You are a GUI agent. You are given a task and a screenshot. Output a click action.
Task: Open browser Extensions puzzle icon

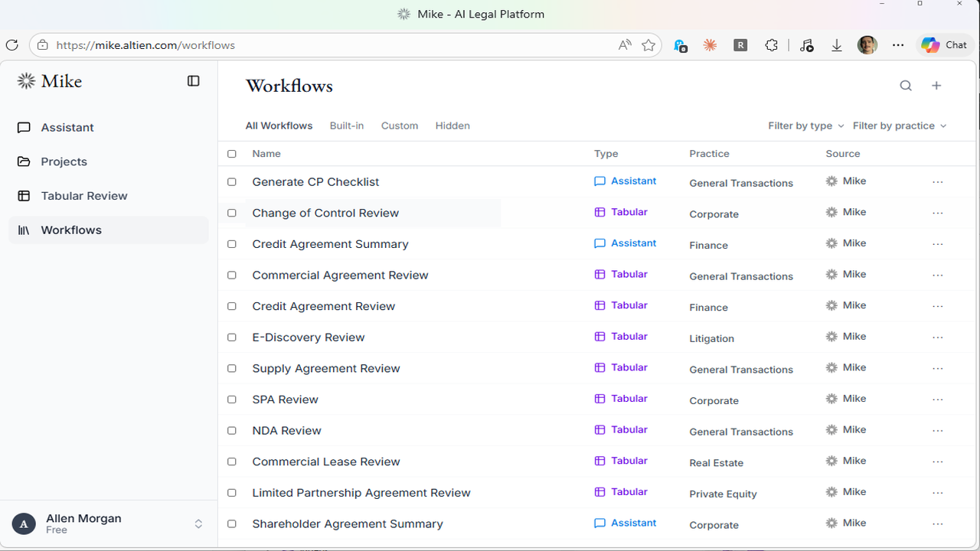tap(772, 45)
